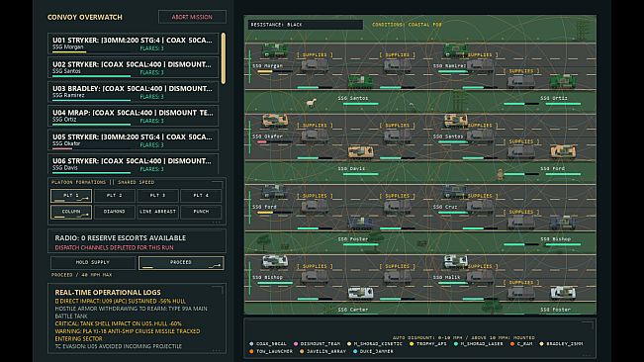Click the TOW_LAUNCHER legend swatch
The image size is (644, 362).
(x=251, y=351)
